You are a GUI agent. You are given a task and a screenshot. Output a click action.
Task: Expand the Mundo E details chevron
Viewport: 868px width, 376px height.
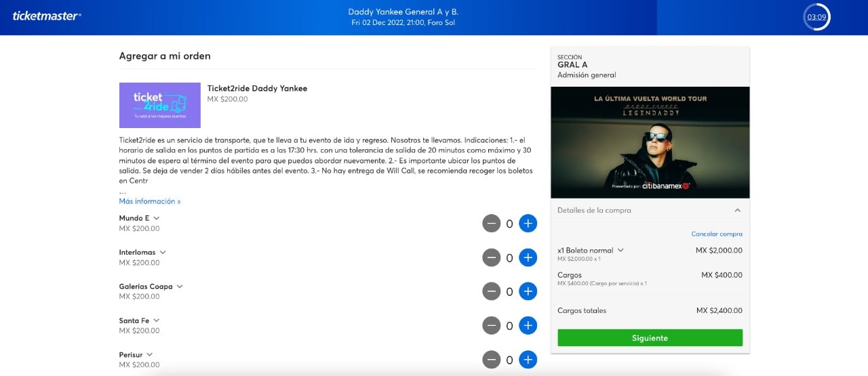(157, 218)
